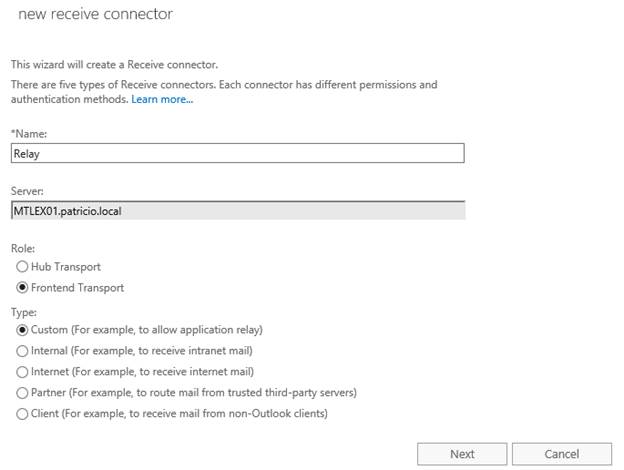Viewport: 624px width, 470px height.
Task: Click the 'Type:' section label
Action: point(23,311)
